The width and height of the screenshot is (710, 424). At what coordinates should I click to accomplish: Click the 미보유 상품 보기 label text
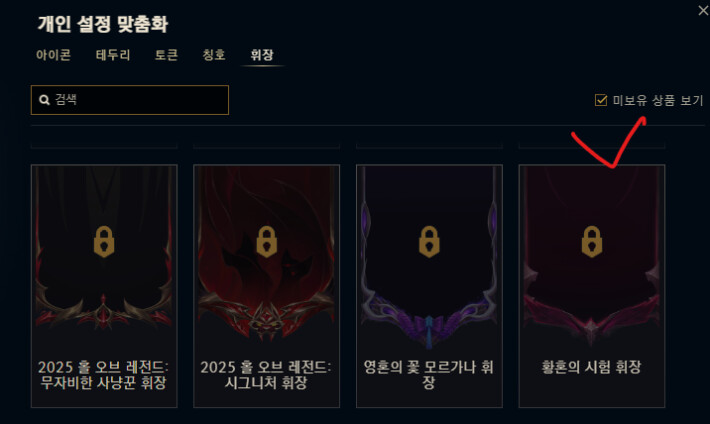pos(658,100)
